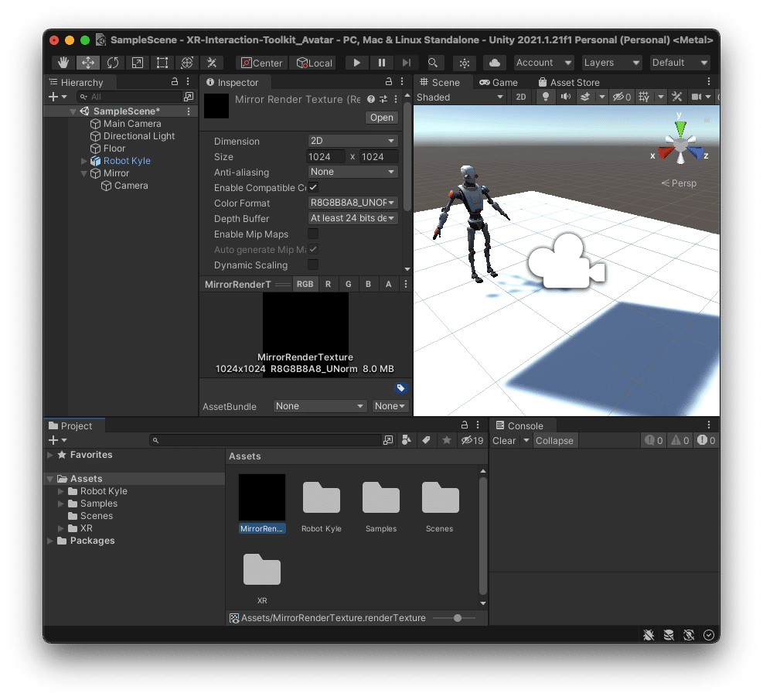
Task: Open the Color Format dropdown
Action: pos(353,203)
